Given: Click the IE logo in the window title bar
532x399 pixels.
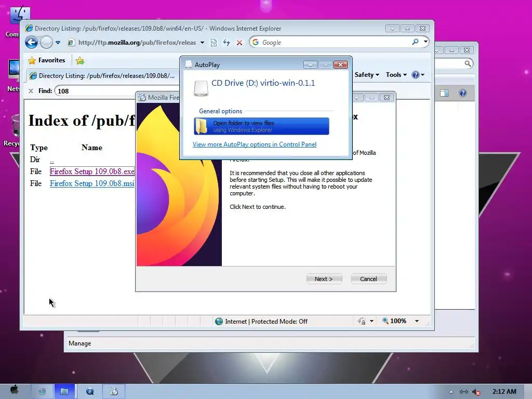Looking at the screenshot, I should (29, 29).
